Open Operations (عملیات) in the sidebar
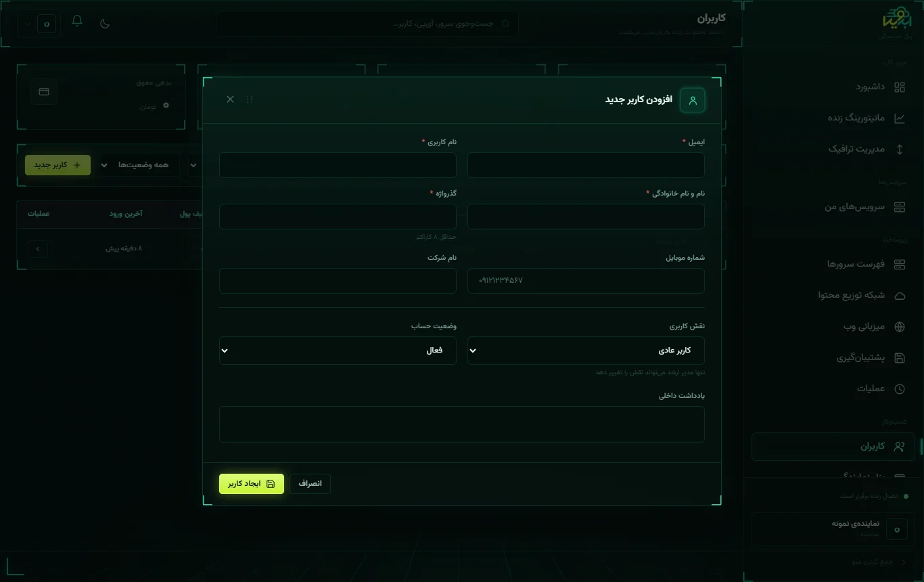The height and width of the screenshot is (582, 924). (x=833, y=388)
